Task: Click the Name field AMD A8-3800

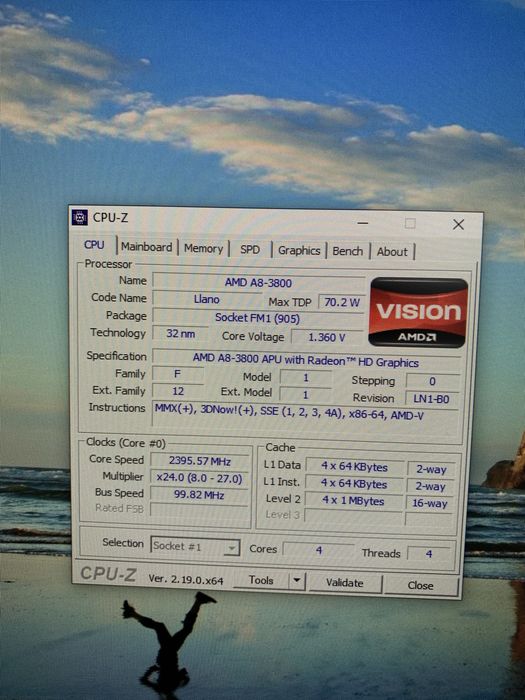Action: coord(258,283)
